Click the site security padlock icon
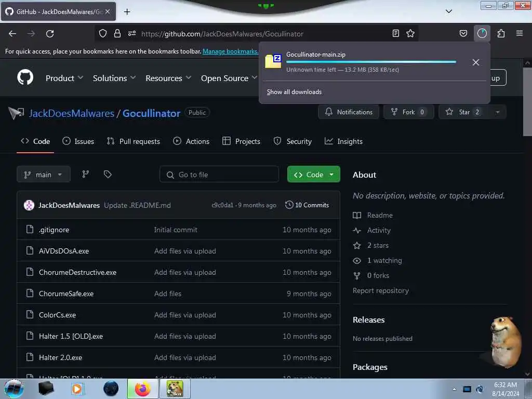532x399 pixels. click(117, 34)
